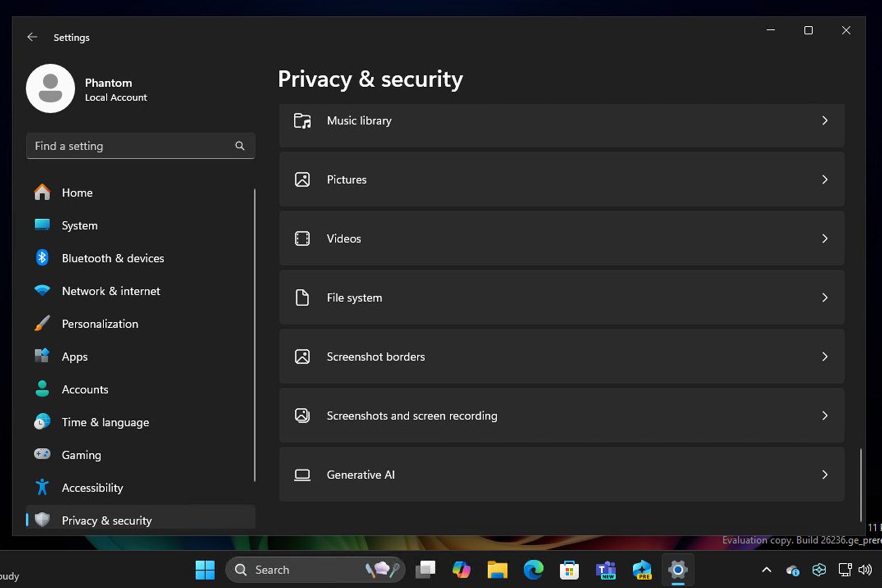This screenshot has height=588, width=882.
Task: Open Screenshots and screen recording settings
Action: click(561, 415)
